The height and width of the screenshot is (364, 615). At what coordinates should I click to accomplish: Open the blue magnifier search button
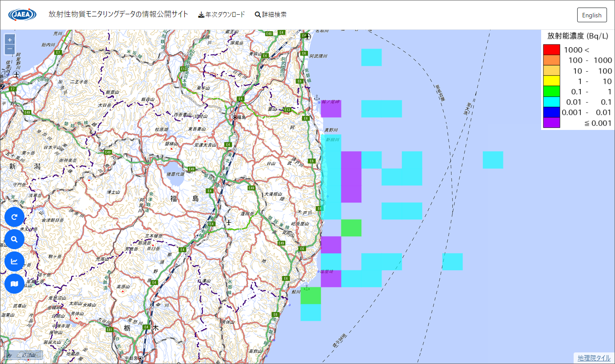click(x=14, y=239)
